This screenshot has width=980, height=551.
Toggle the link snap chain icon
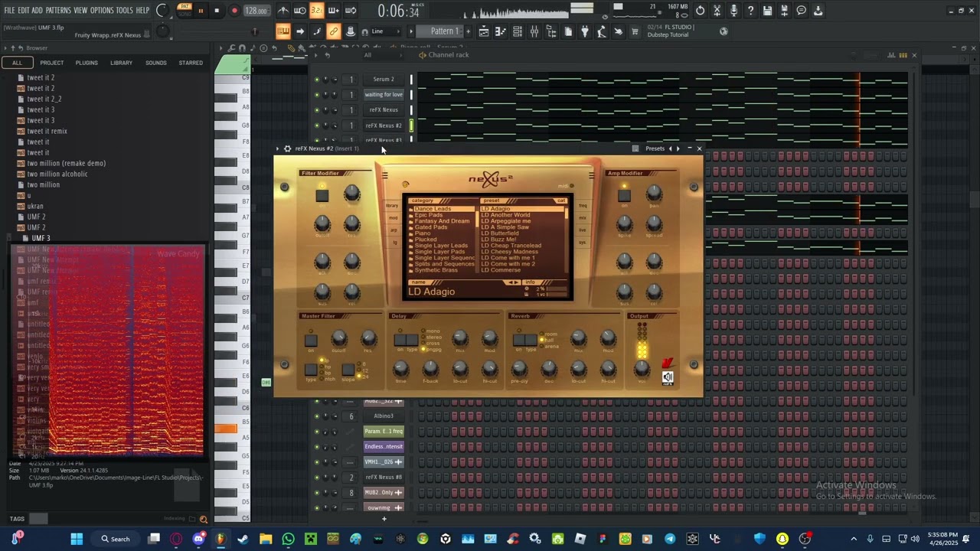pyautogui.click(x=334, y=31)
